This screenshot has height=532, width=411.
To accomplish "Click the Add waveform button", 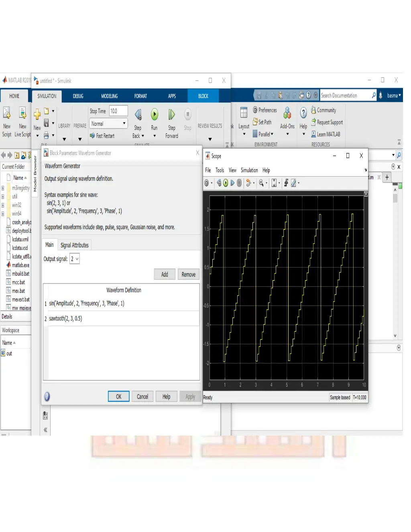I will (x=165, y=274).
